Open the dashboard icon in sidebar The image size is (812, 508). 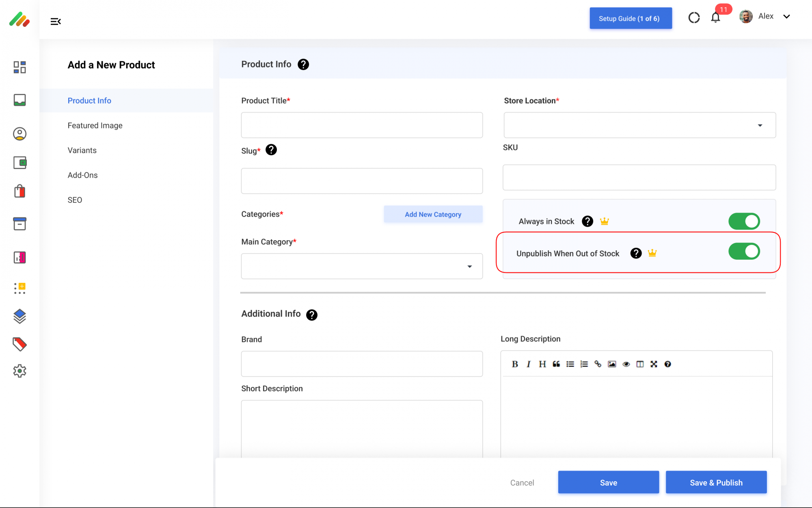[x=19, y=67]
